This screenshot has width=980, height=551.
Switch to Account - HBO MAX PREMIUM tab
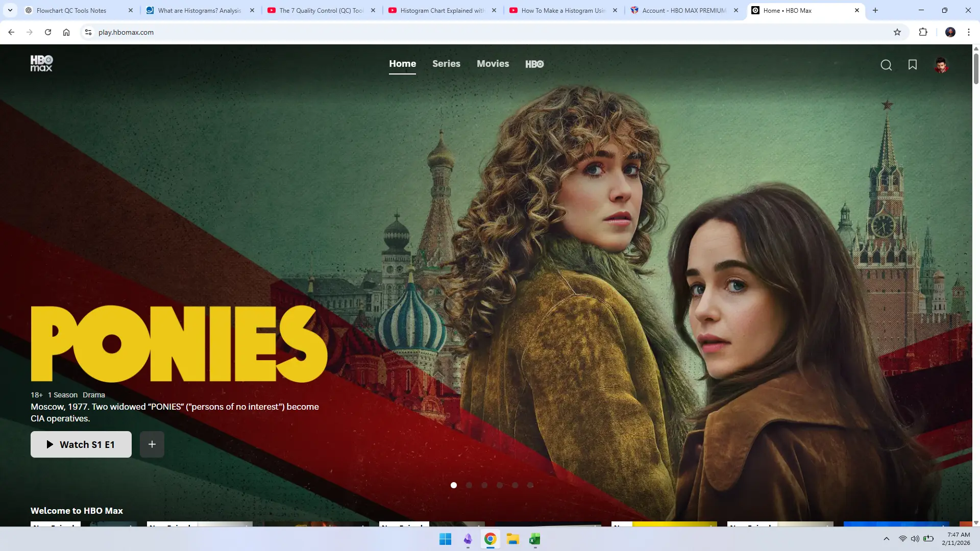(684, 10)
